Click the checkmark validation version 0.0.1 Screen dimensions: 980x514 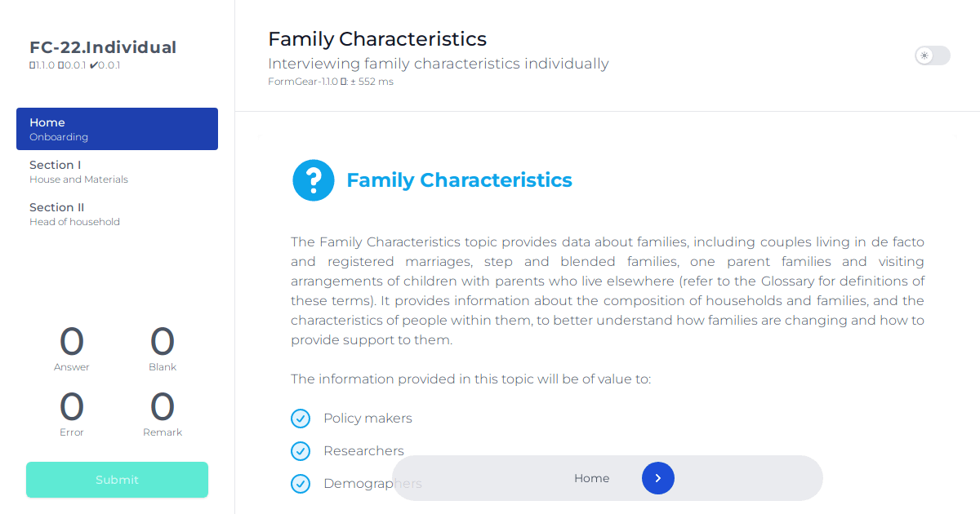point(105,65)
